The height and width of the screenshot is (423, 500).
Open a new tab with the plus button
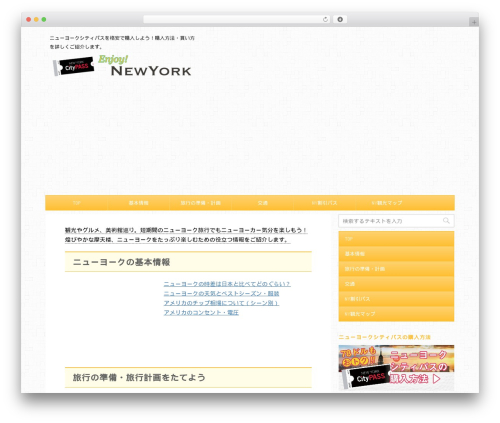point(474,22)
